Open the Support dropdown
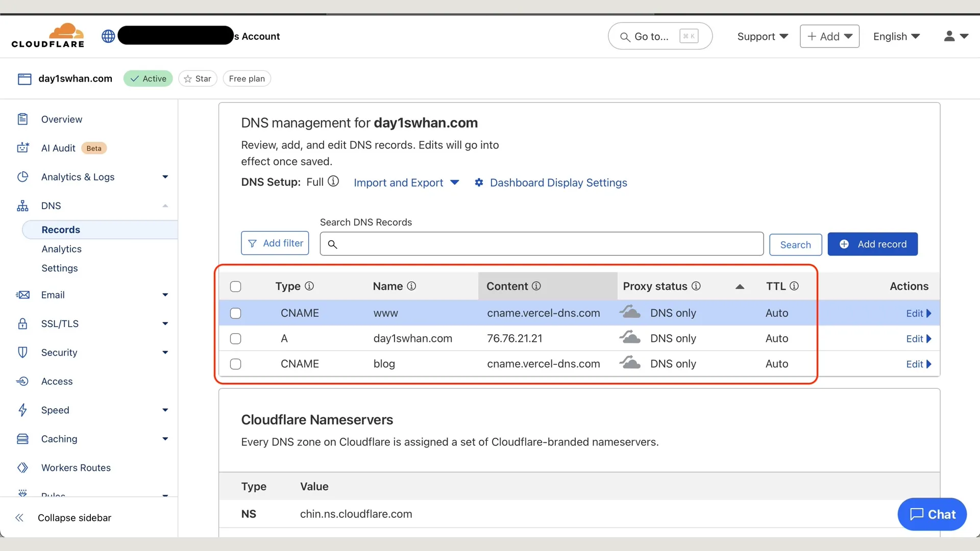Screen dimensions: 980x551 tap(763, 36)
